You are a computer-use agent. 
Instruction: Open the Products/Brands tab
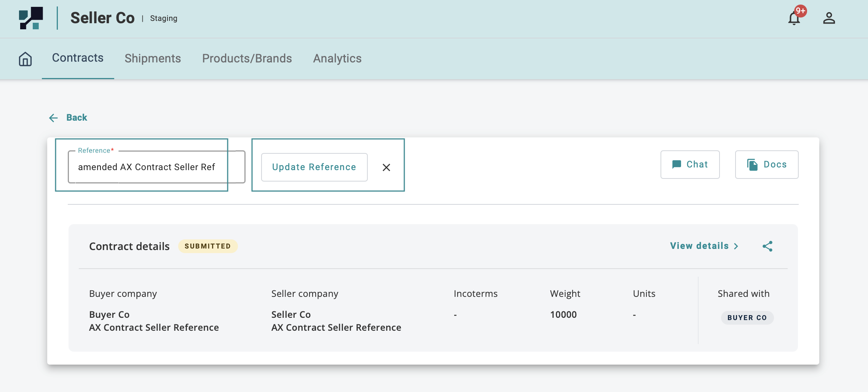tap(247, 59)
